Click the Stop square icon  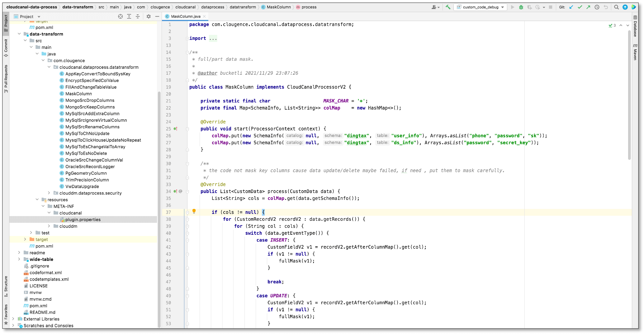(x=551, y=7)
